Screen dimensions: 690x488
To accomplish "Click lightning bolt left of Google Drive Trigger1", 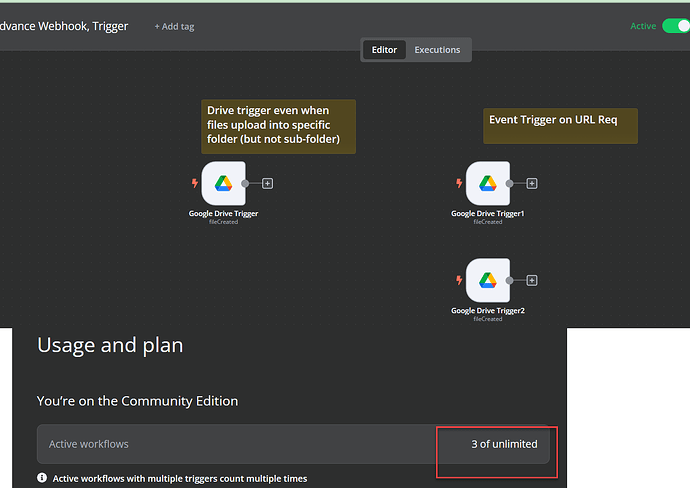I will point(459,184).
